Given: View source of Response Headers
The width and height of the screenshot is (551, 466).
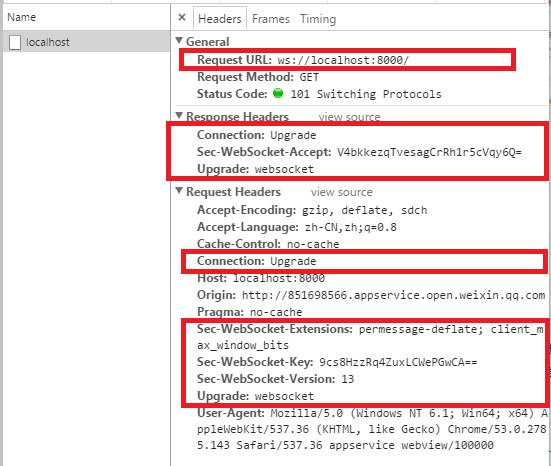Looking at the screenshot, I should (349, 117).
